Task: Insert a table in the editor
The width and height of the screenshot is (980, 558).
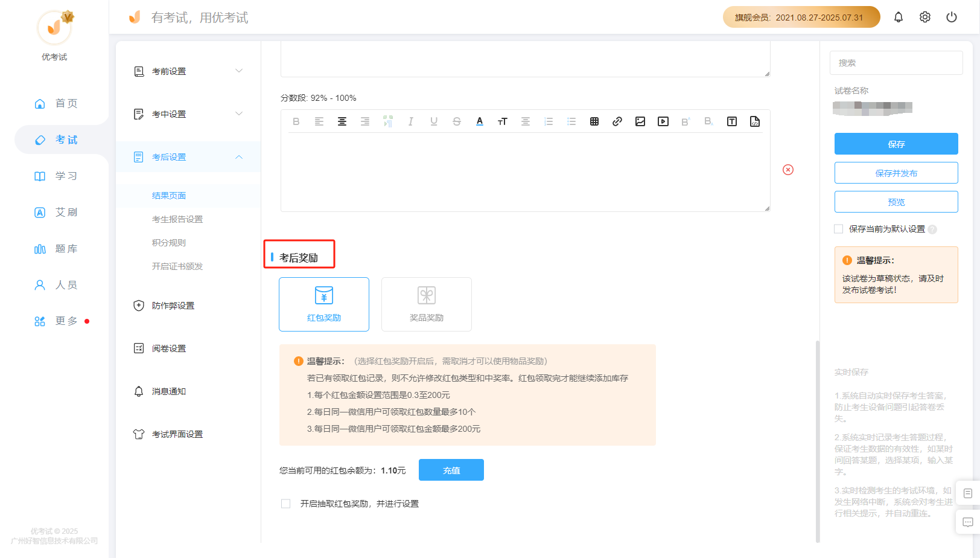Action: pyautogui.click(x=594, y=121)
